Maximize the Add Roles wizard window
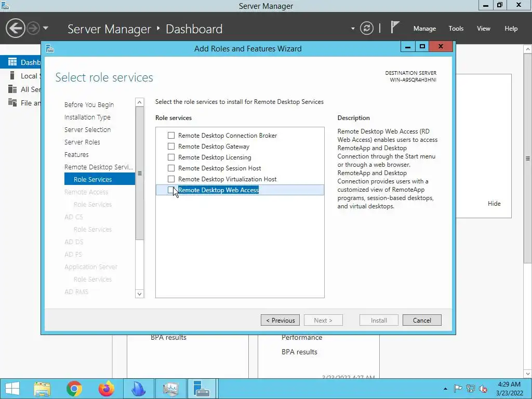Viewport: 532px width, 399px height. (422, 46)
